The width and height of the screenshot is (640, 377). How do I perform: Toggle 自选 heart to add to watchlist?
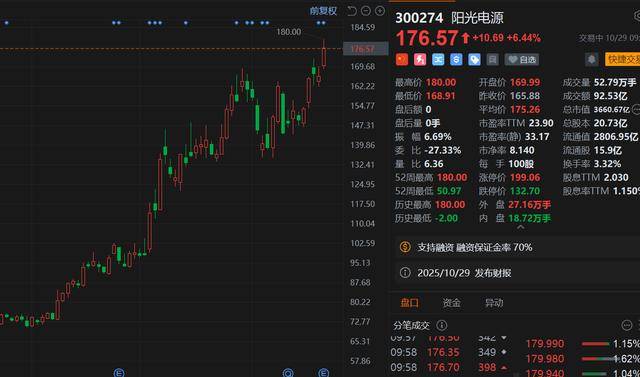pyautogui.click(x=522, y=60)
